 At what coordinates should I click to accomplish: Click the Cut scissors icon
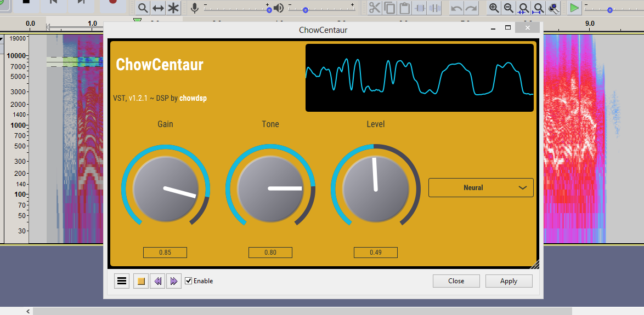coord(375,8)
